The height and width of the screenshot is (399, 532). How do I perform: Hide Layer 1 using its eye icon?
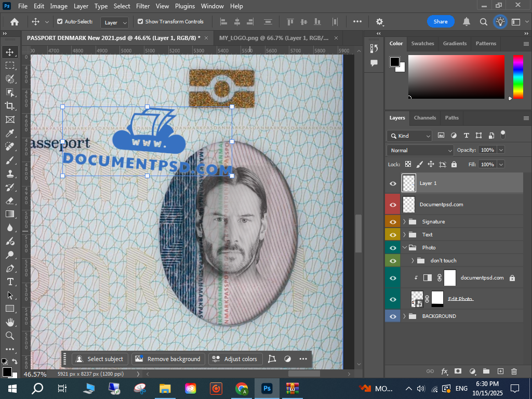tap(393, 183)
